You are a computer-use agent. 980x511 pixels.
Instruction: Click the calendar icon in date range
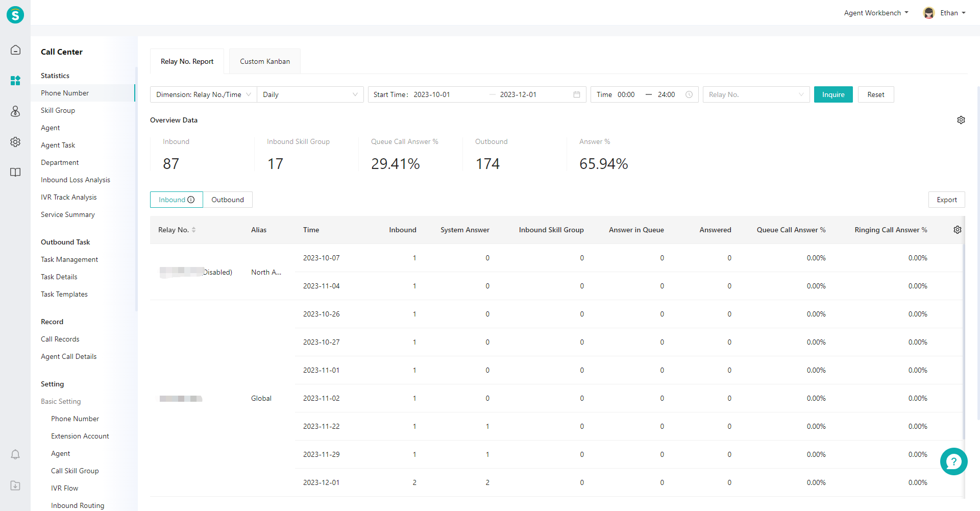577,94
